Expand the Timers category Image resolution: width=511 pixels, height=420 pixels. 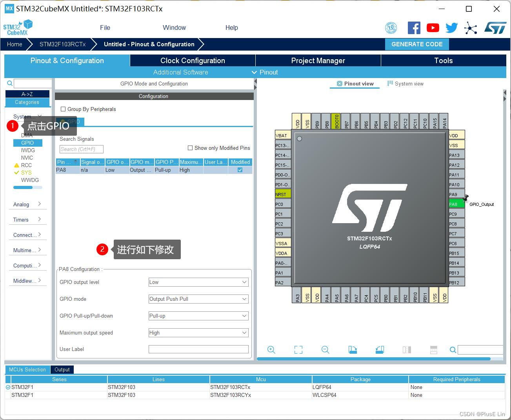click(x=27, y=220)
